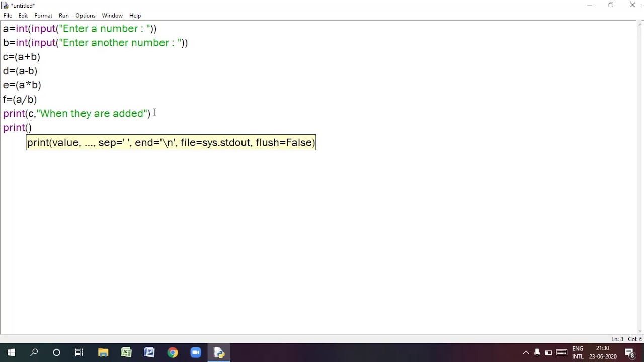Viewport: 644px width, 362px height.
Task: Open taskbar search magnifier icon
Action: (34, 353)
